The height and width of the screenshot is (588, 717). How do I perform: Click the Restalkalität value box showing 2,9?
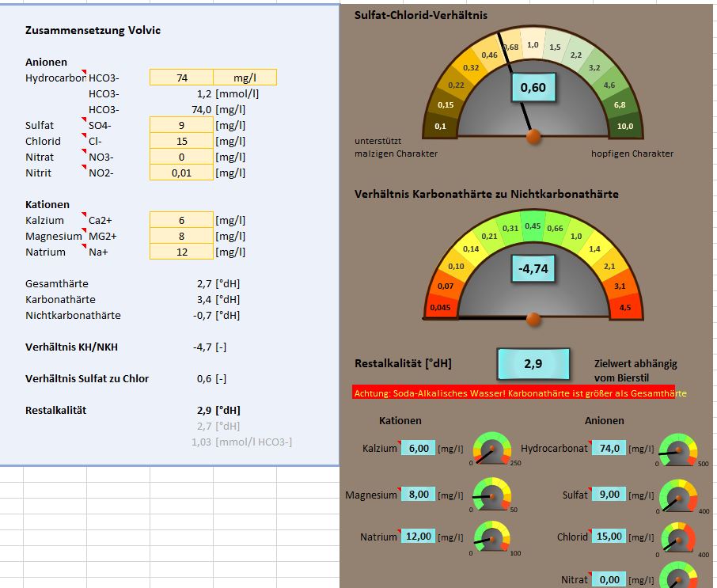click(x=533, y=363)
